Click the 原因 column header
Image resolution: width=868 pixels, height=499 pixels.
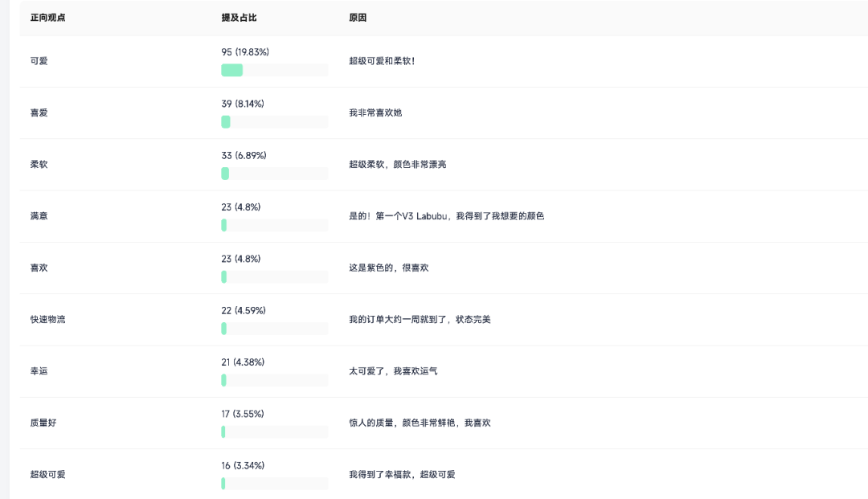click(356, 17)
